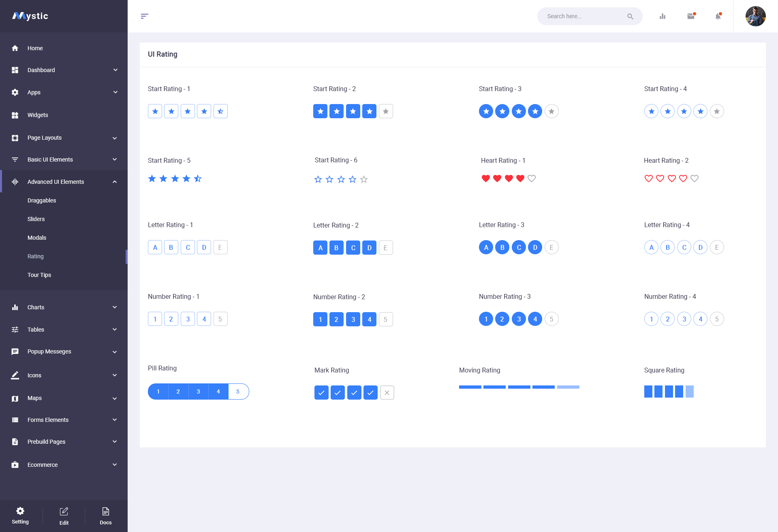Select letter E in Letter Rating - 1
Image resolution: width=778 pixels, height=532 pixels.
tap(220, 247)
